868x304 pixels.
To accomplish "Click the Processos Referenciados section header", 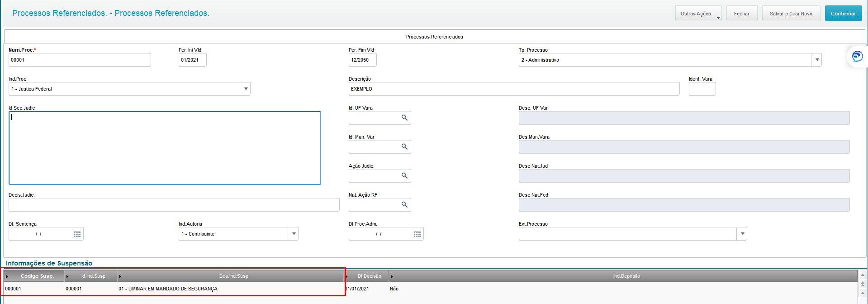I will point(434,37).
